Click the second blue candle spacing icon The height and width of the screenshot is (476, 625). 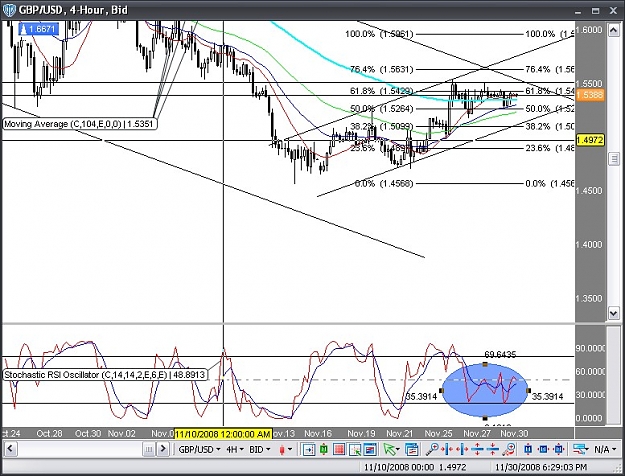click(x=543, y=449)
